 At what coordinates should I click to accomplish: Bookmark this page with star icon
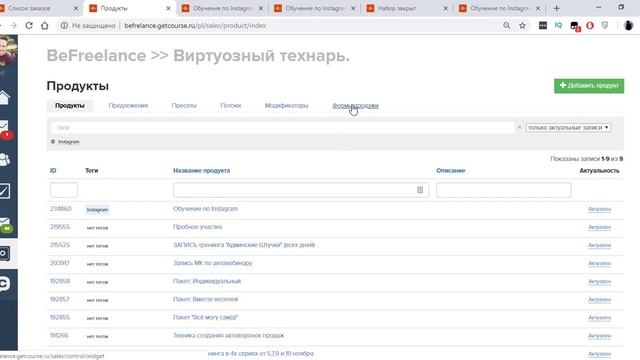(522, 25)
